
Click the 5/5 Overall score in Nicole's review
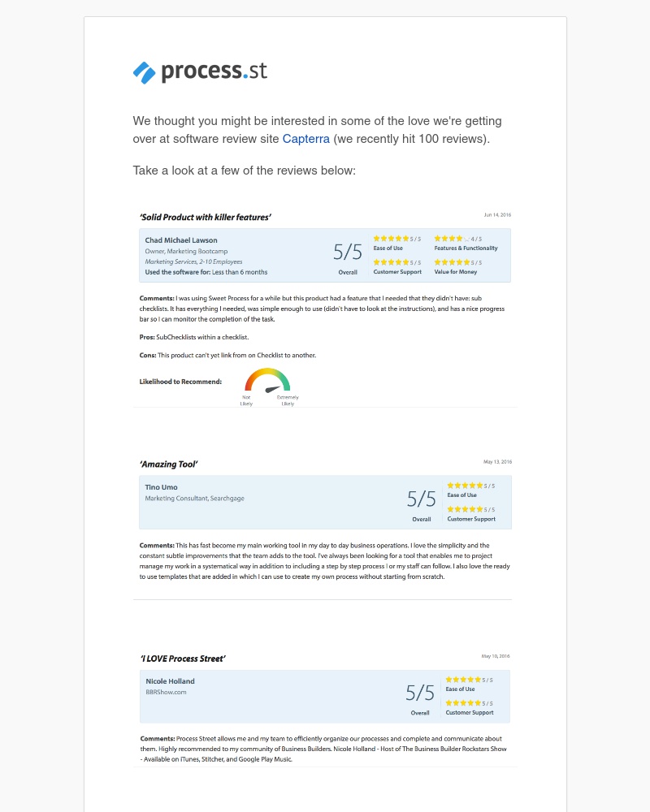pyautogui.click(x=420, y=693)
